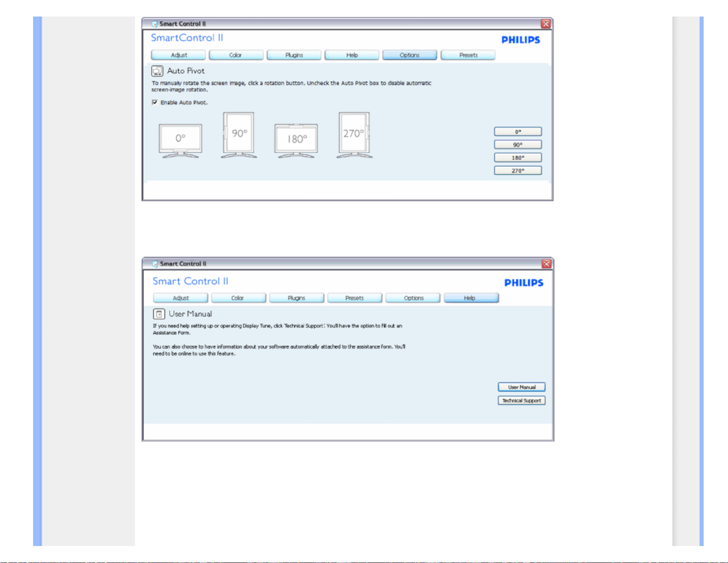Open the Color tab in the User Manual window
The width and height of the screenshot is (728, 563).
(x=238, y=298)
